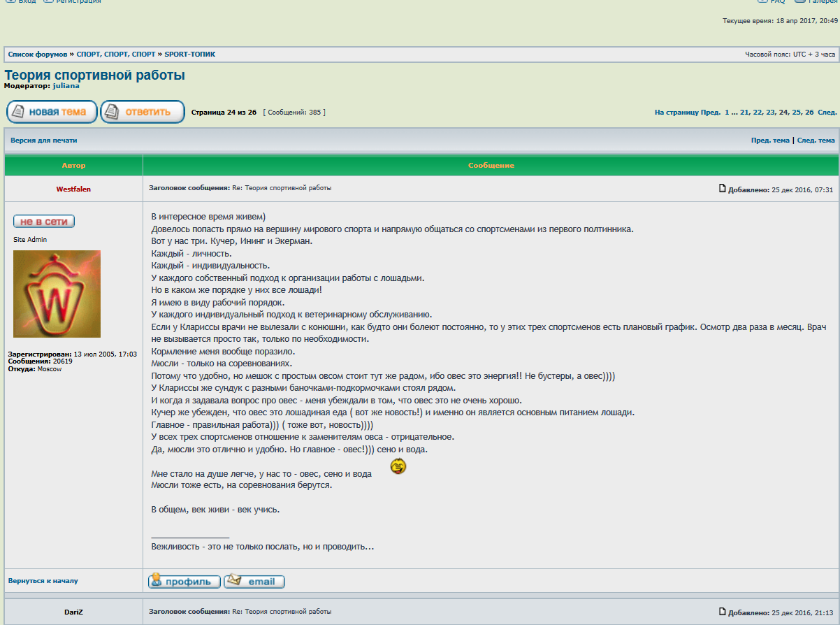The image size is (840, 625).
Task: Click the "новая тема" new topic button
Action: [x=52, y=112]
